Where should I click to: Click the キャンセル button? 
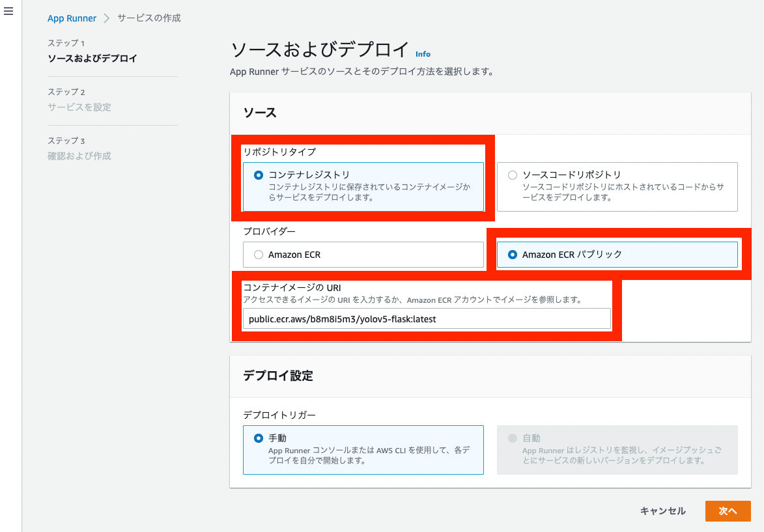coord(662,511)
